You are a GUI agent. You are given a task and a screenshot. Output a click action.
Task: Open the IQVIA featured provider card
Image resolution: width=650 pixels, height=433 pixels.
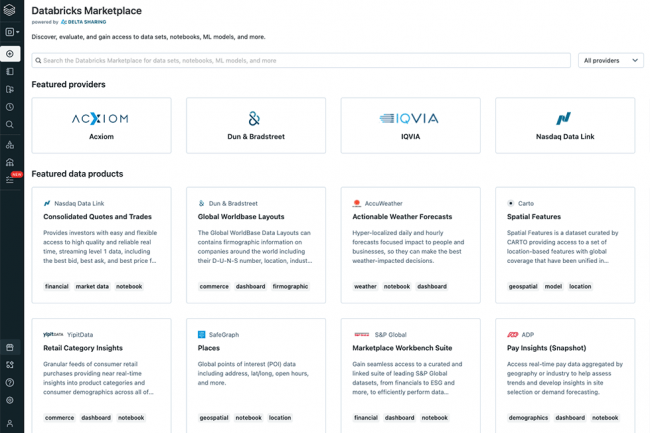point(411,126)
